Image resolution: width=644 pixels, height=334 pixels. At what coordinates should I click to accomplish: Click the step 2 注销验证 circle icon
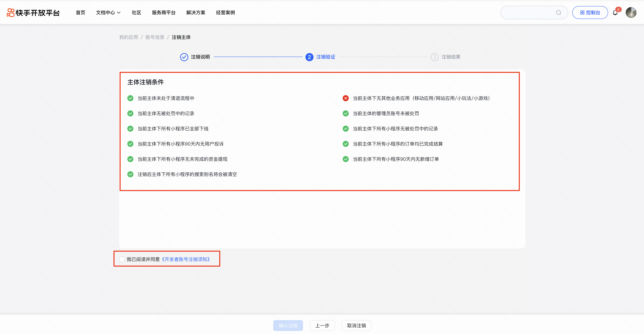point(309,57)
